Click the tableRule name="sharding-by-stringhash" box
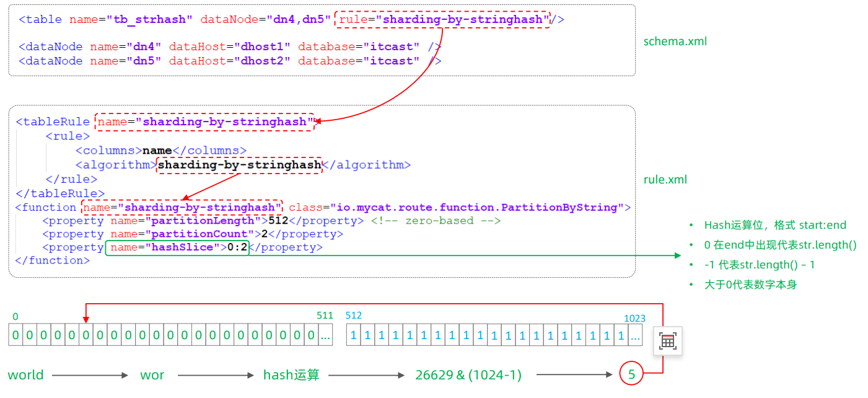868x398 pixels. point(204,122)
